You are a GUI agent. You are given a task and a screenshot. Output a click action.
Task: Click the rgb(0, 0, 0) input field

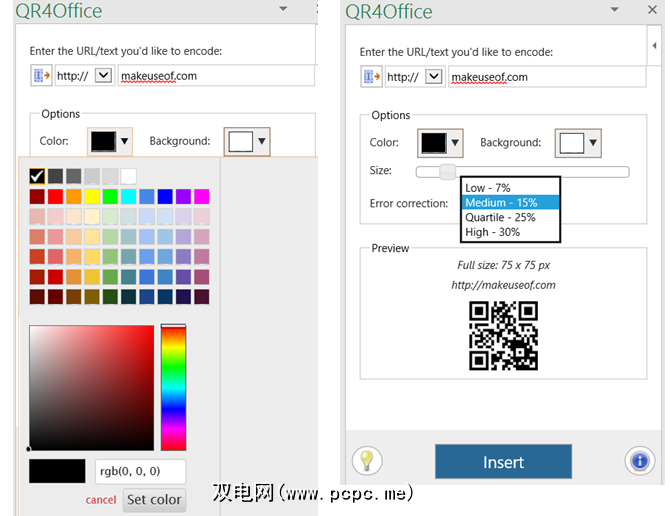140,471
